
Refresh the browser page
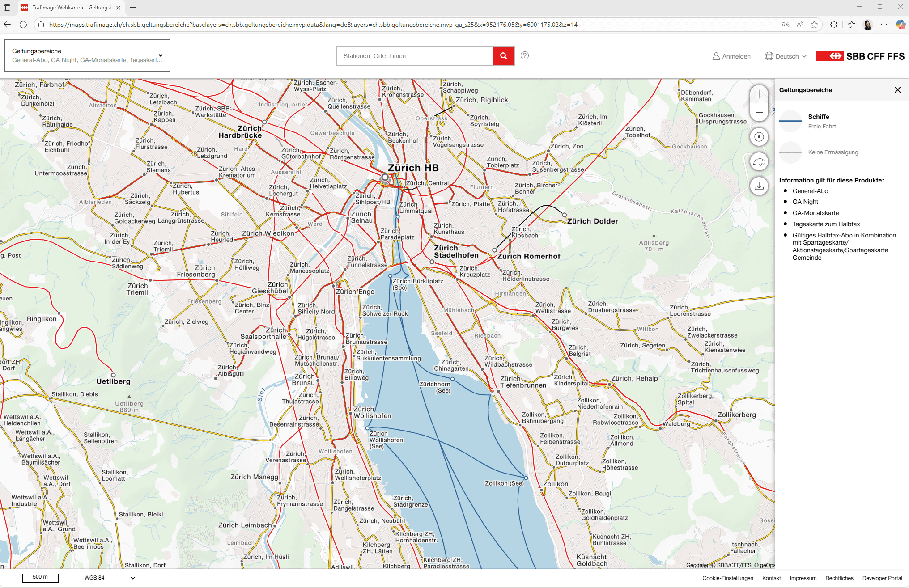click(23, 25)
